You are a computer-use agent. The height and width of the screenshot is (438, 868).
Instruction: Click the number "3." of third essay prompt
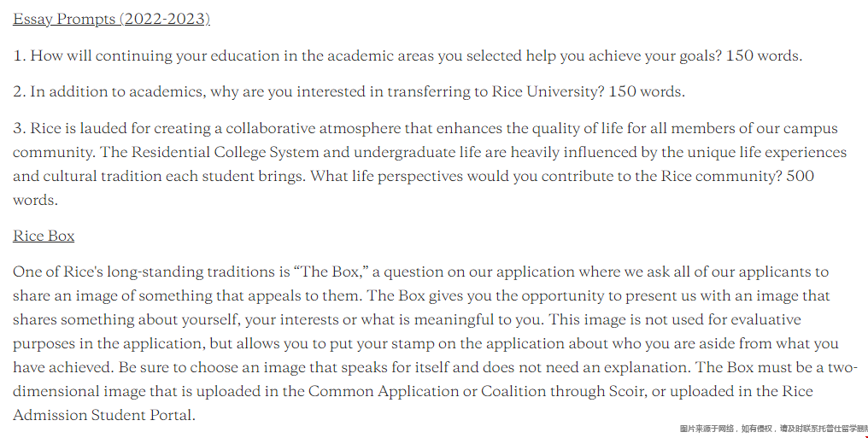click(x=20, y=128)
